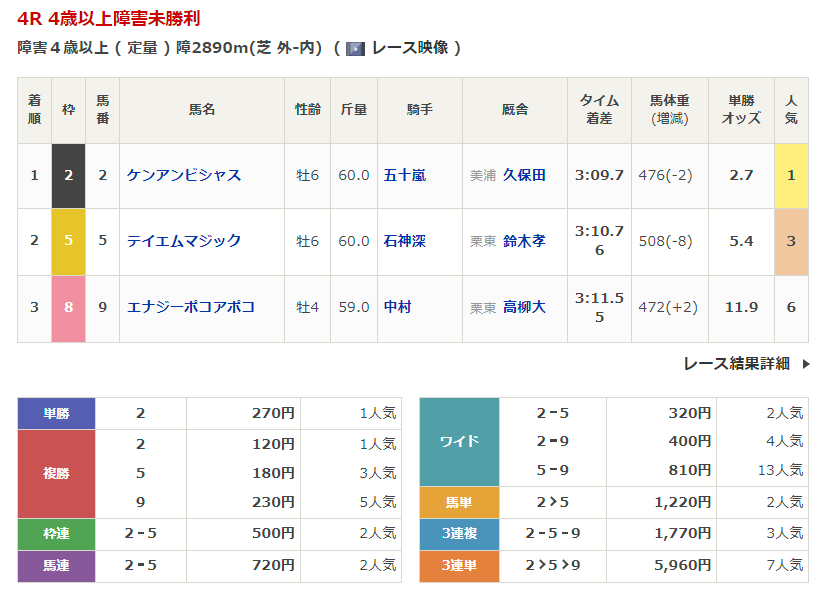
Task: Open trainer 鈴木孝 profile
Action: 524,241
